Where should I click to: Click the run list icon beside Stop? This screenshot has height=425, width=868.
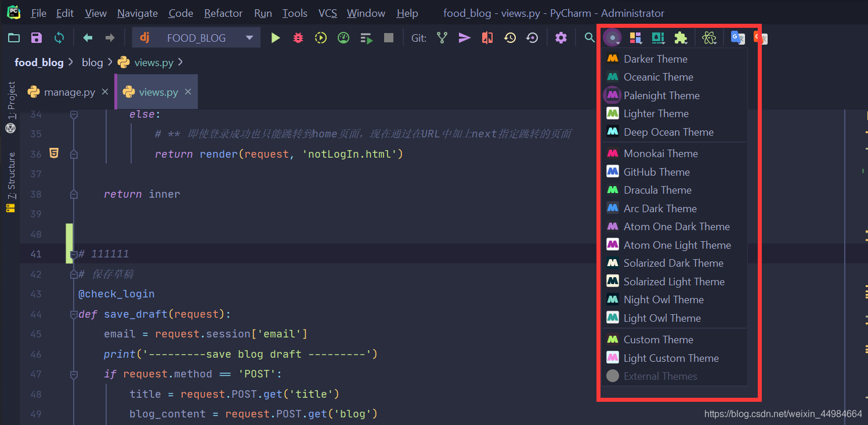[366, 38]
